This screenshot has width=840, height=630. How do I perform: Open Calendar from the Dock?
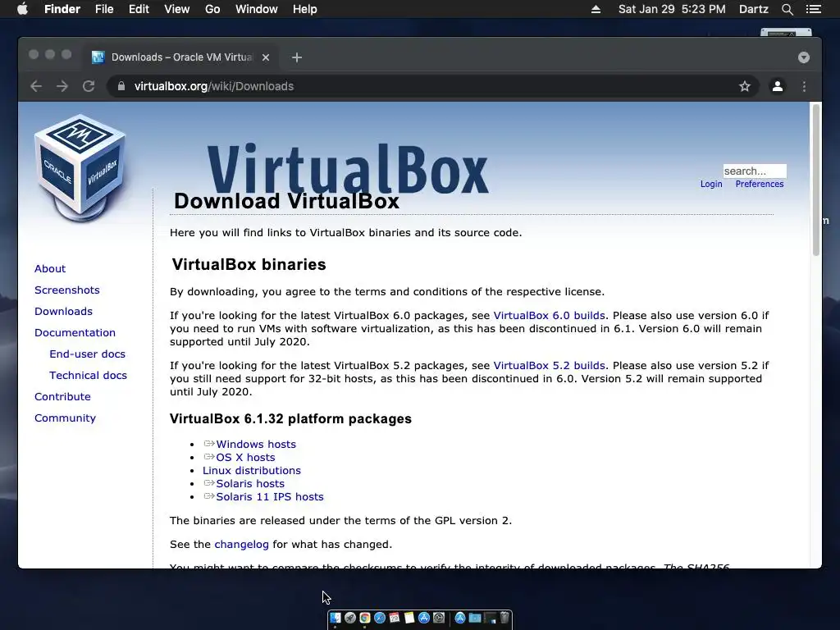395,618
